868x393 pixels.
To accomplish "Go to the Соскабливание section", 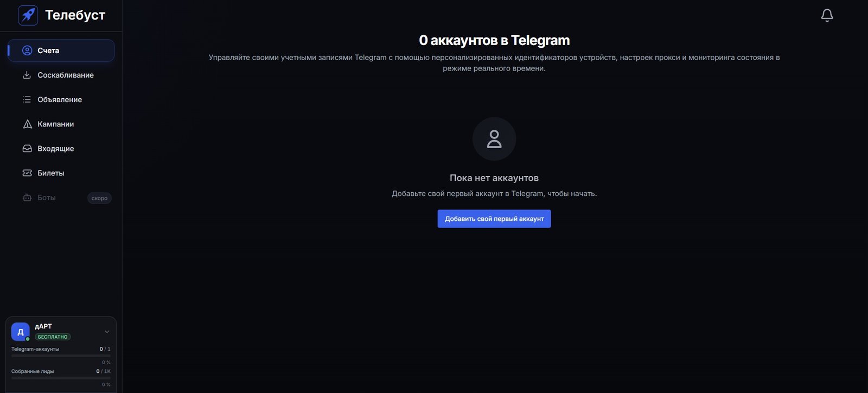I will 61,75.
